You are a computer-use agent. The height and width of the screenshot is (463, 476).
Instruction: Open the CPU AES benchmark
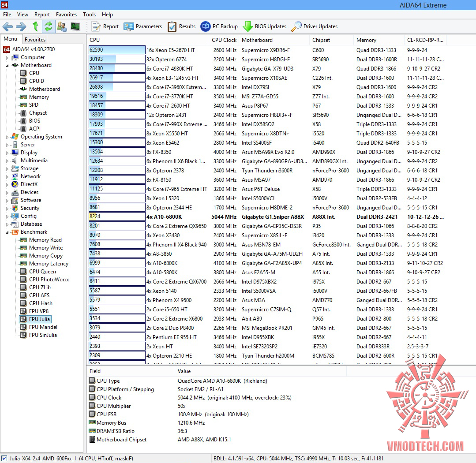point(39,295)
